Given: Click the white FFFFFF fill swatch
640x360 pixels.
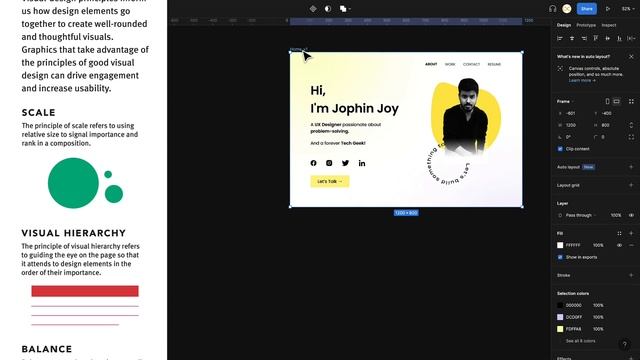Looking at the screenshot, I should tap(560, 245).
